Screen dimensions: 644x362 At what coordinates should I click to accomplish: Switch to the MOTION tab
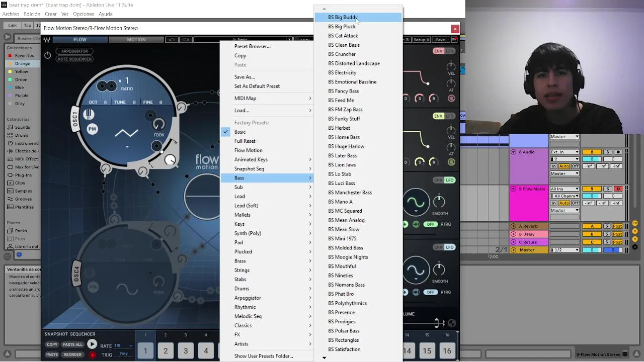[x=136, y=40]
